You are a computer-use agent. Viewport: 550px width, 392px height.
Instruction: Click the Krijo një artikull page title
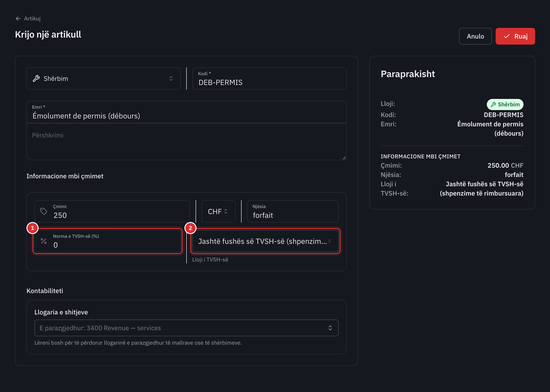[48, 35]
